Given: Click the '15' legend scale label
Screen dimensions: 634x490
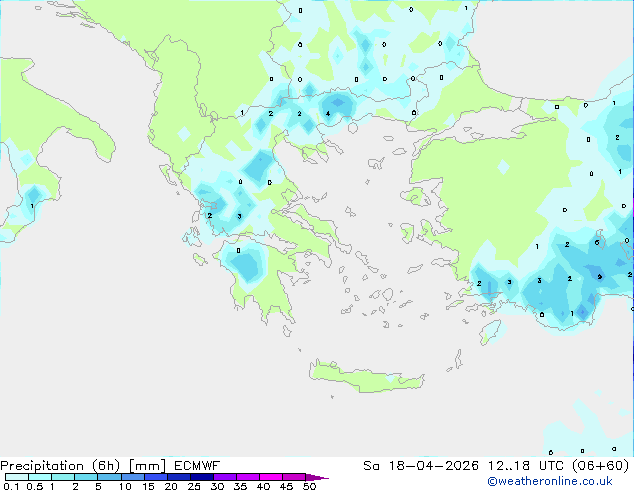Looking at the screenshot, I should 148,486.
